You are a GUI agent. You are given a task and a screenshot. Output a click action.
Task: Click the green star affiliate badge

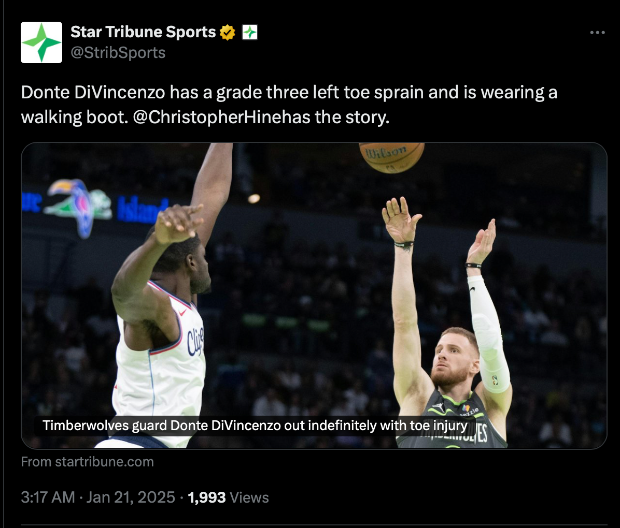coord(250,32)
